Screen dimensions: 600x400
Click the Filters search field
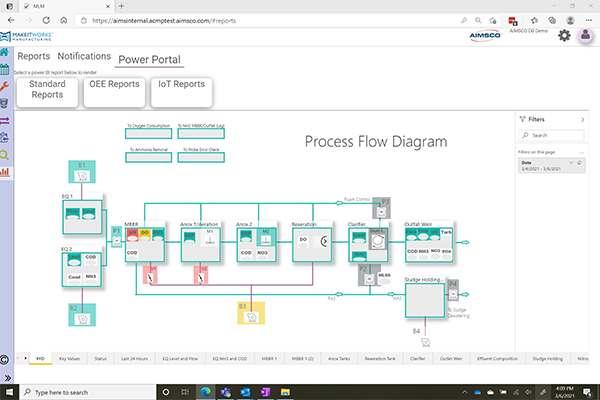[551, 135]
